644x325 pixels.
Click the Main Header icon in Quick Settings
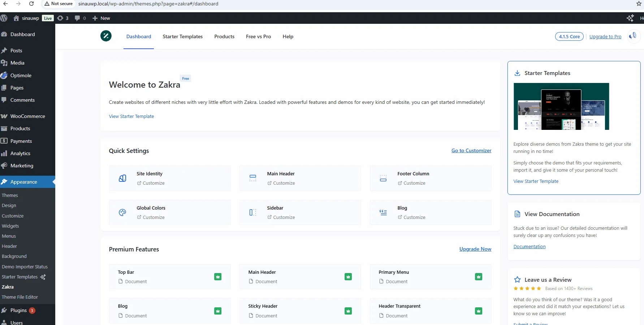point(253,178)
